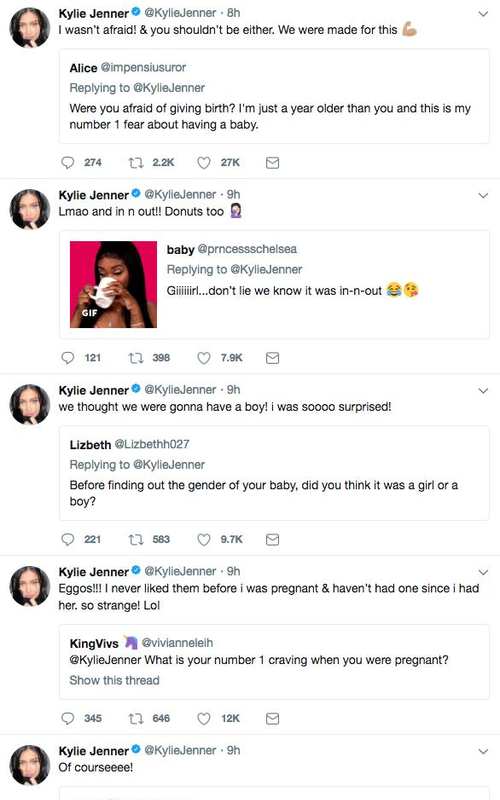The width and height of the screenshot is (500, 800).
Task: Open the @impensiusuror profile handle
Action: click(x=143, y=67)
